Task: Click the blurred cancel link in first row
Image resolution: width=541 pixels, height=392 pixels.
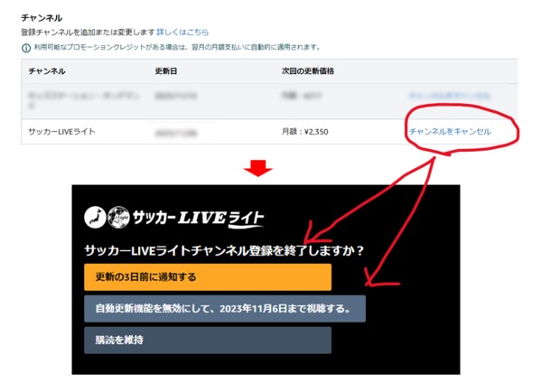Action: pyautogui.click(x=449, y=96)
